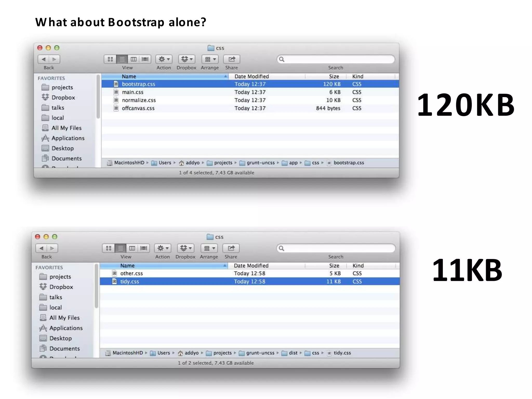Sort by Kind column in top window
This screenshot has width=532, height=399.
(x=371, y=76)
